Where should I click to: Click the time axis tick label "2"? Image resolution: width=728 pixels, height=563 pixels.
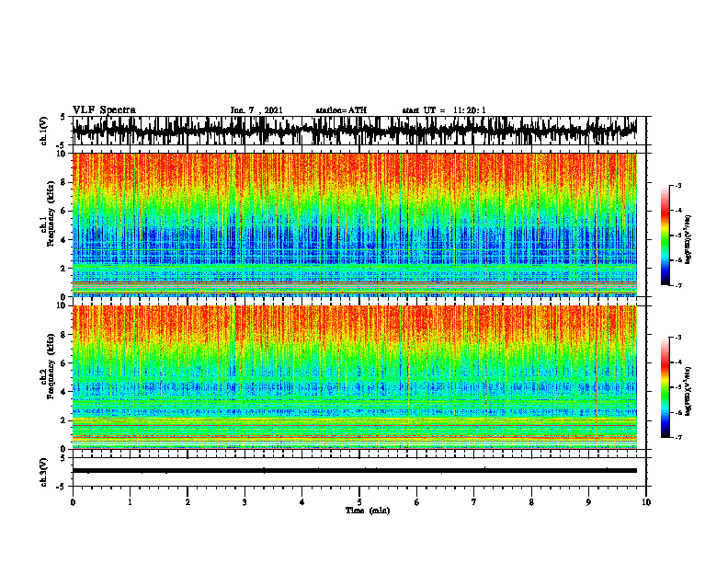coord(188,502)
